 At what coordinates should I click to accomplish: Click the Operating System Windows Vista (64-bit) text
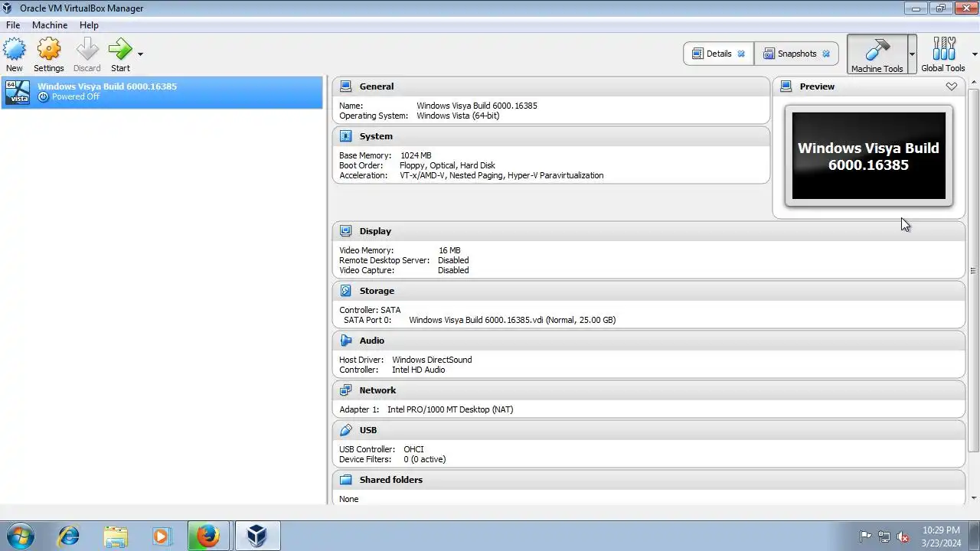pyautogui.click(x=458, y=116)
